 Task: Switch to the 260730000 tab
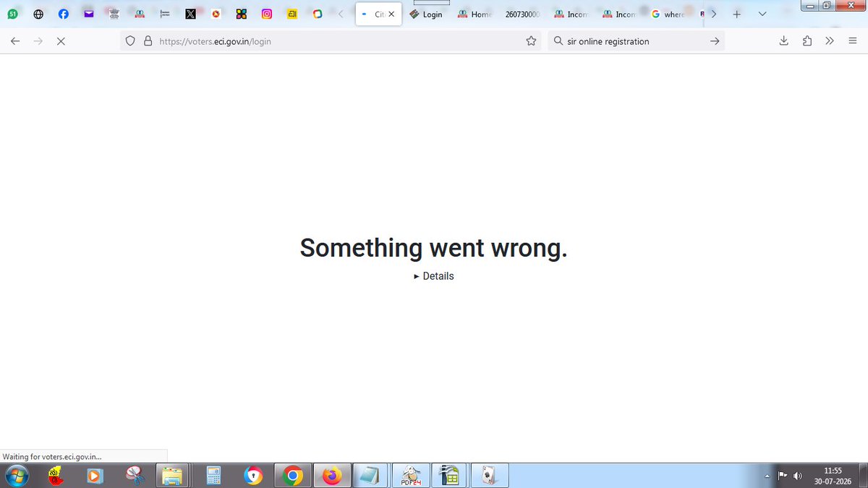click(522, 14)
